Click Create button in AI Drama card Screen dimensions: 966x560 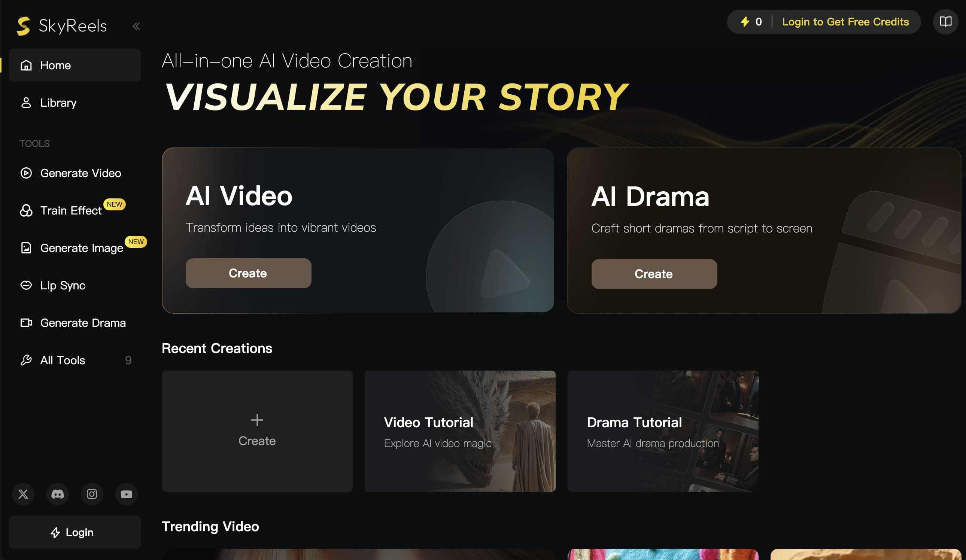[654, 274]
